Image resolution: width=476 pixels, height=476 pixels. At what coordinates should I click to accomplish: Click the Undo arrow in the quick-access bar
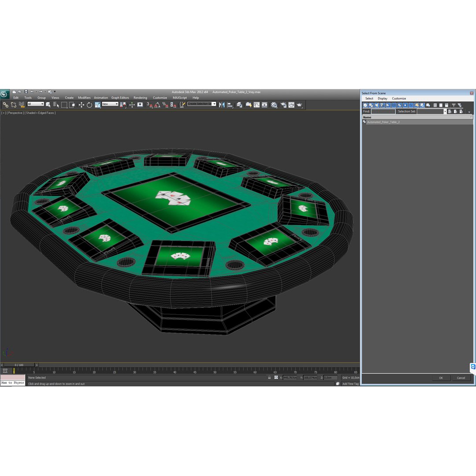point(32,92)
